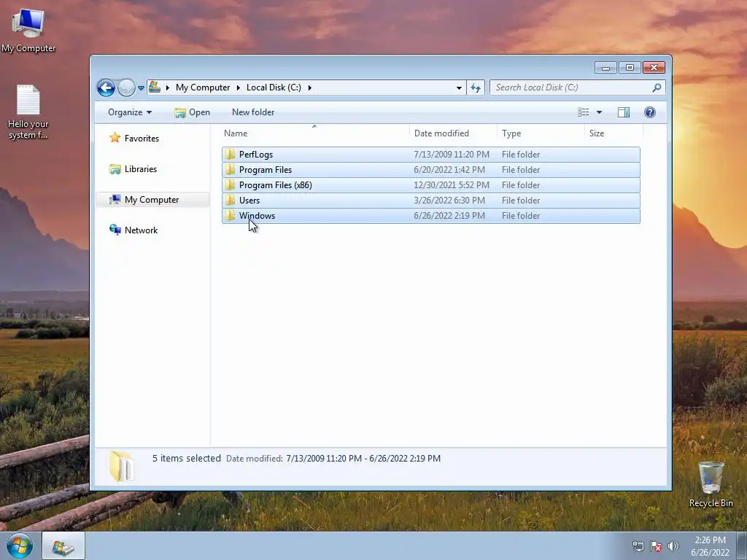The height and width of the screenshot is (560, 747).
Task: Click the folders thumbnail in details pane
Action: tap(121, 466)
